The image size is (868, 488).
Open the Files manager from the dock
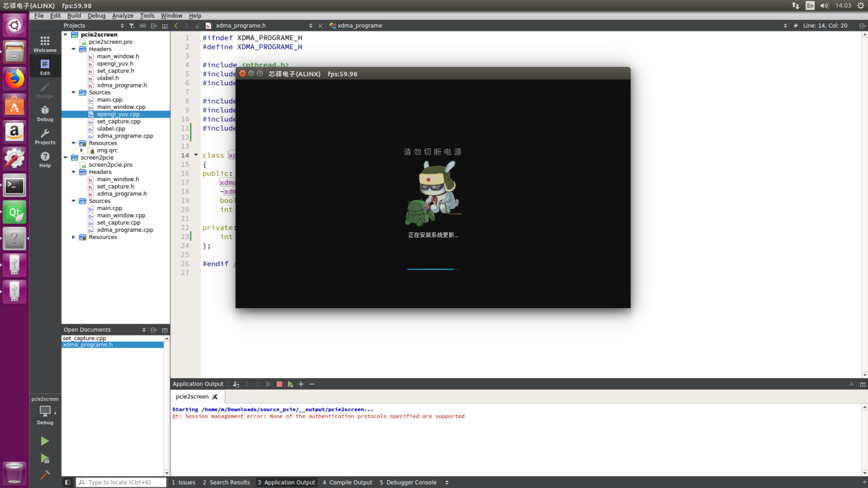point(14,52)
